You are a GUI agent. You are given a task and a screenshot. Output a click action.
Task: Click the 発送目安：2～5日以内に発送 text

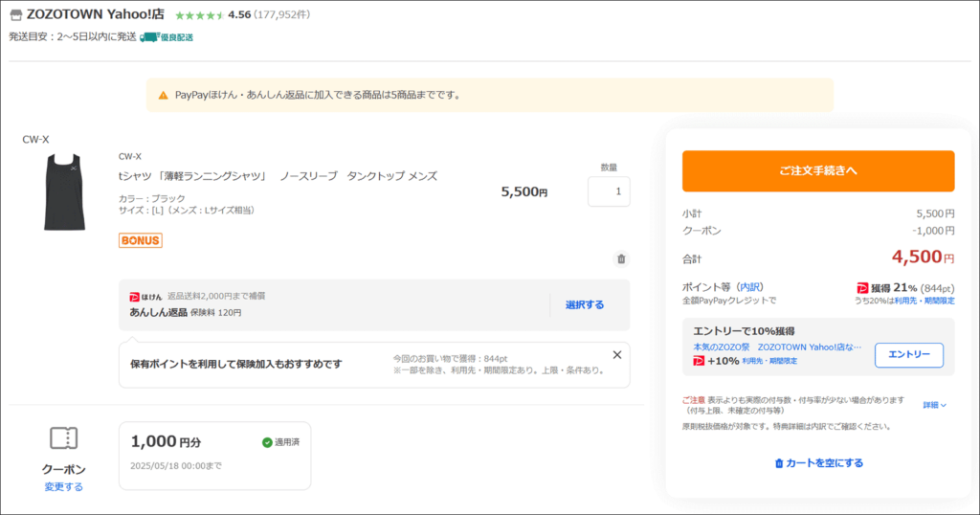click(x=73, y=37)
